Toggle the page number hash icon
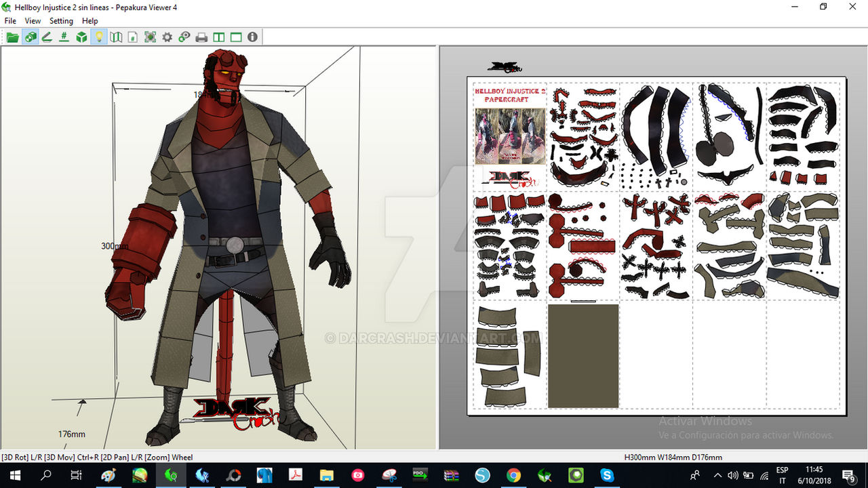 point(64,37)
